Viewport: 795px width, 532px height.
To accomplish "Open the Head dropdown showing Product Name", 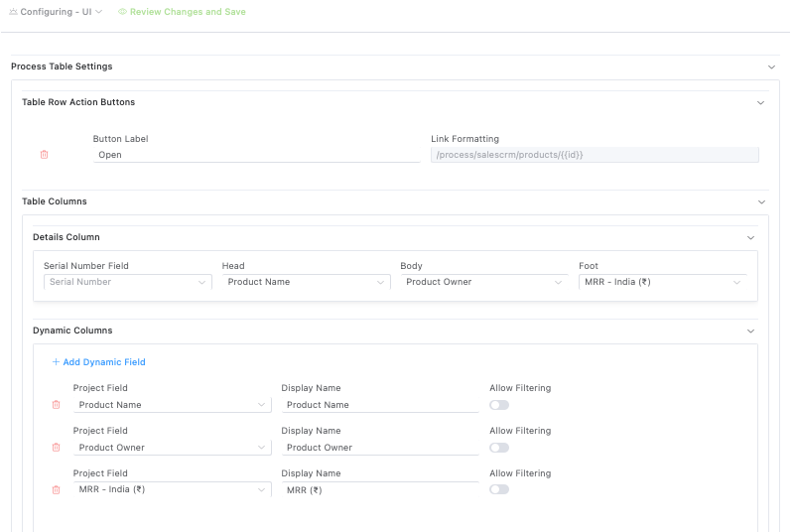I will pyautogui.click(x=307, y=282).
